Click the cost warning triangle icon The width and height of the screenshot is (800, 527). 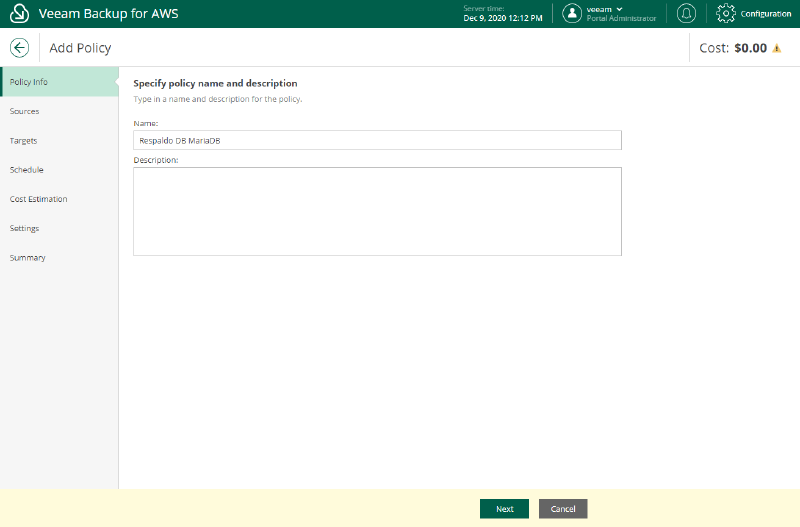(777, 48)
